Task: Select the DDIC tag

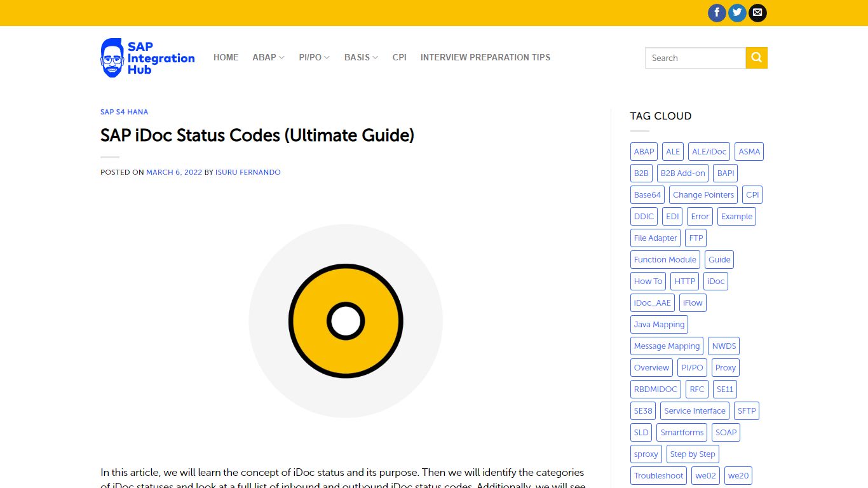Action: 644,217
